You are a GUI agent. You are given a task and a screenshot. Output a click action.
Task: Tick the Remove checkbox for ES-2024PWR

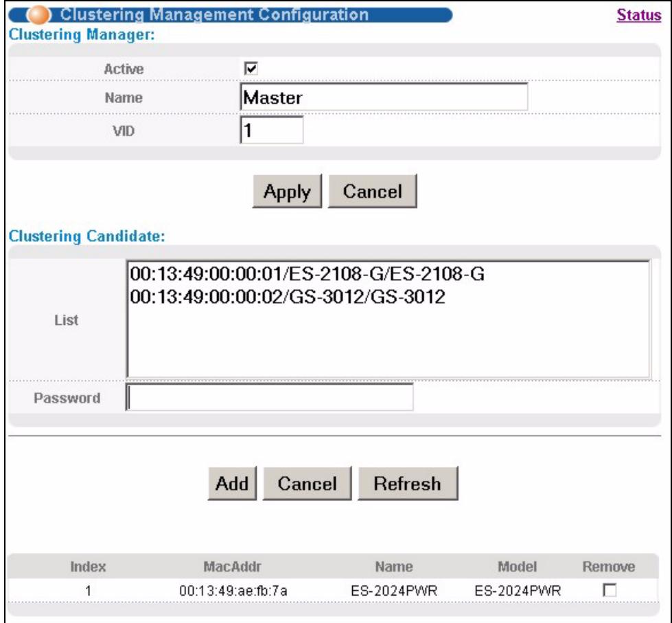[x=610, y=590]
